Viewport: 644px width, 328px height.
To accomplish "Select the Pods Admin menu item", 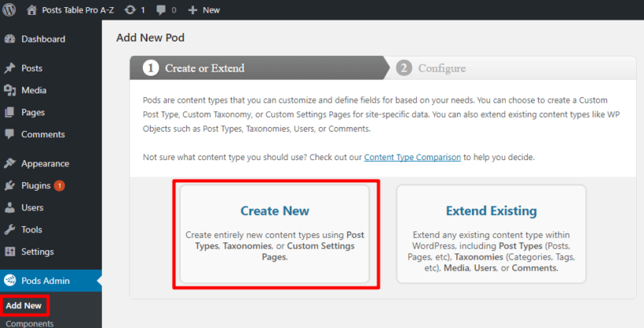I will point(51,280).
